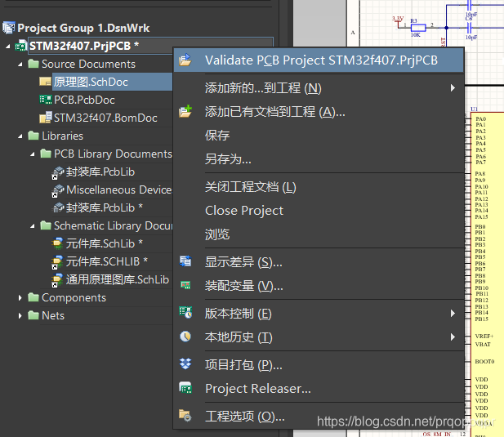Select 另存为 menu entry

click(x=228, y=159)
